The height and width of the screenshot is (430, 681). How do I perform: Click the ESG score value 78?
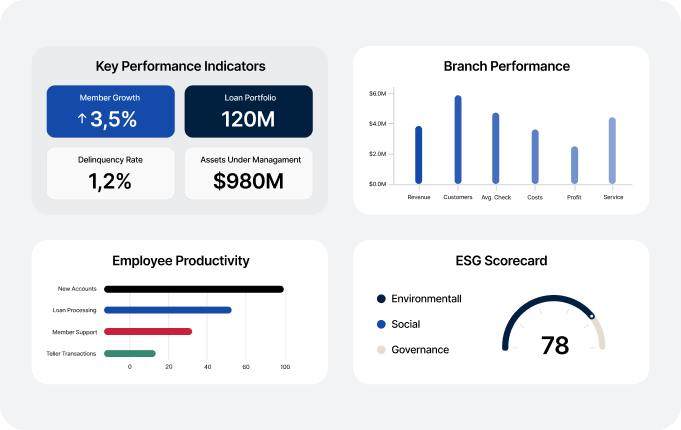point(555,346)
